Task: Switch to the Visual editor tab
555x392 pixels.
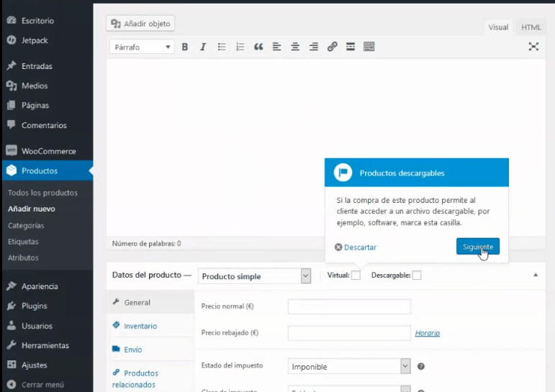Action: [498, 27]
